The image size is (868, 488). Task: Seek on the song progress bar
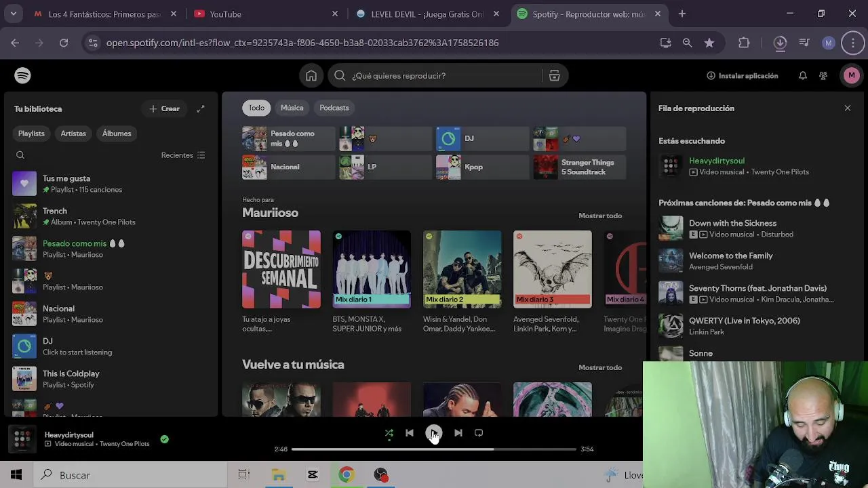point(434,449)
